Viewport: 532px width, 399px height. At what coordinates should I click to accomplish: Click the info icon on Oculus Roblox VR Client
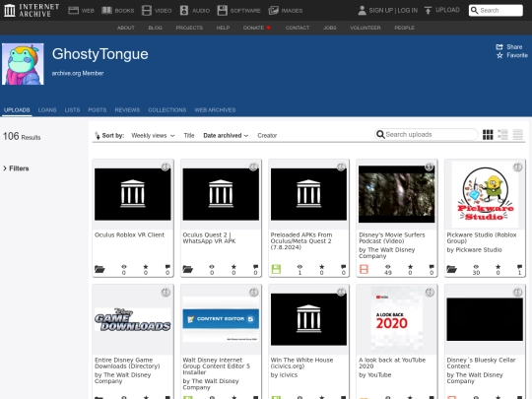(x=166, y=166)
